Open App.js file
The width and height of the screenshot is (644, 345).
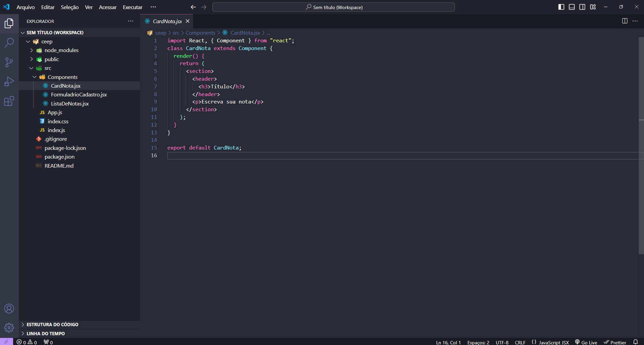[79, 113]
